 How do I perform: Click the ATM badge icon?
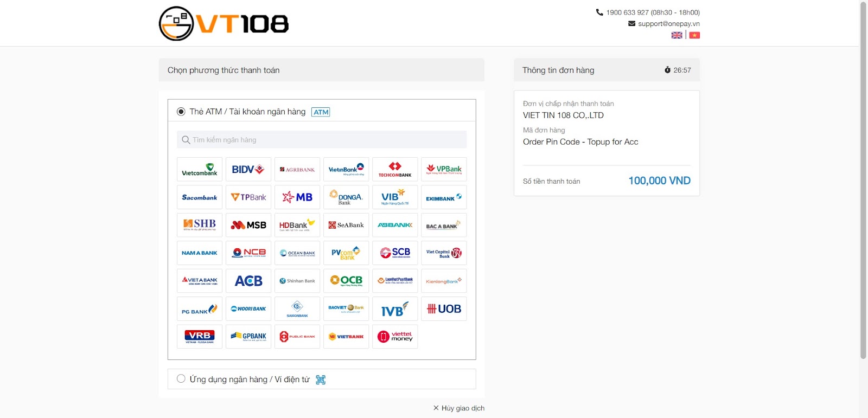[321, 112]
